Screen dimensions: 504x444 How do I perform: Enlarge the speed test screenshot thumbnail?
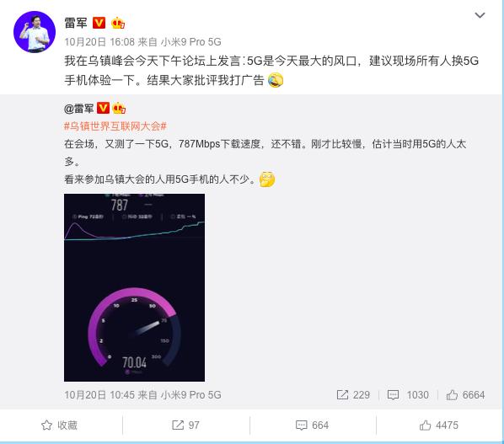[134, 287]
